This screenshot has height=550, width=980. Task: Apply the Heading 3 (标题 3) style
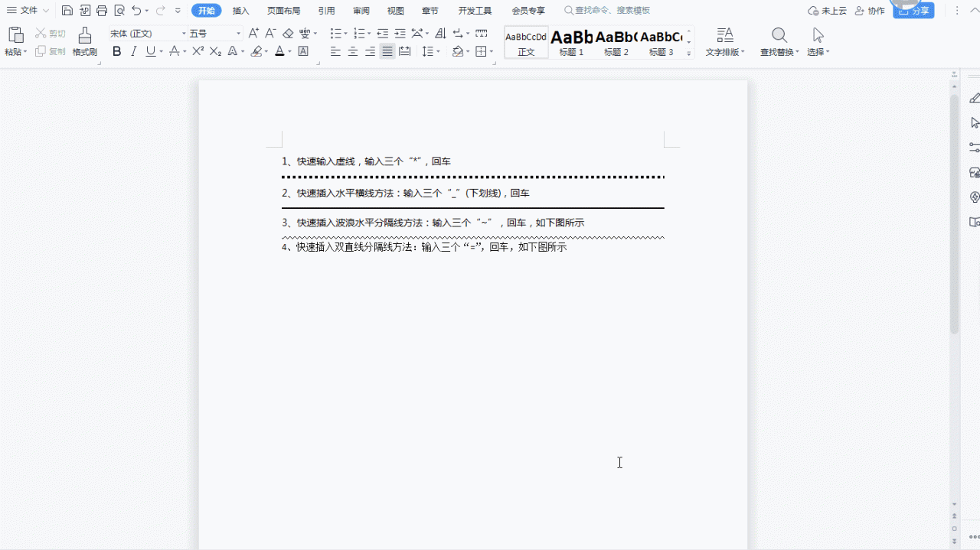coord(661,43)
